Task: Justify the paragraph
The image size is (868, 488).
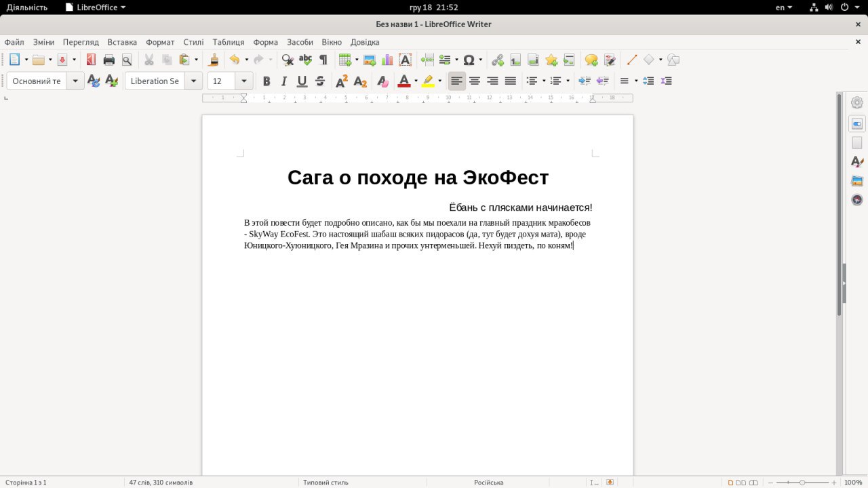Action: 511,81
